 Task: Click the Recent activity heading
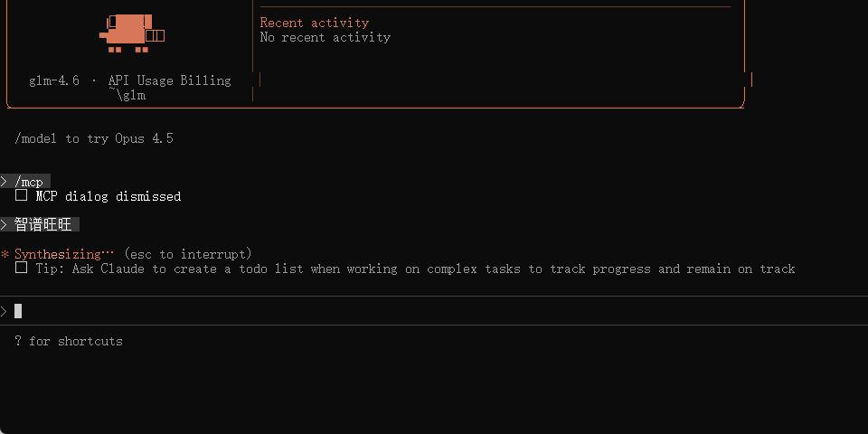314,23
